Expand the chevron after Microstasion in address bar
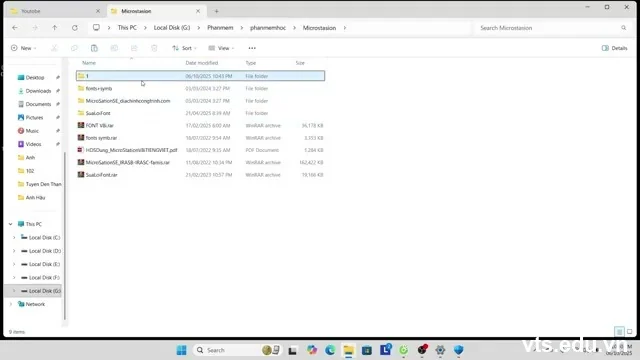The height and width of the screenshot is (360, 640). click(x=344, y=28)
